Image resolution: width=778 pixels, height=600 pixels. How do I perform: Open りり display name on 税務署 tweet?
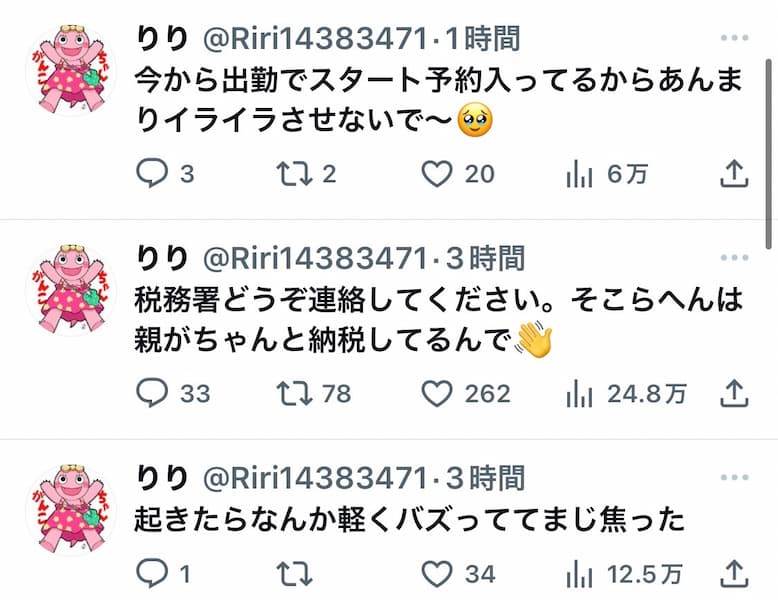pyautogui.click(x=162, y=258)
